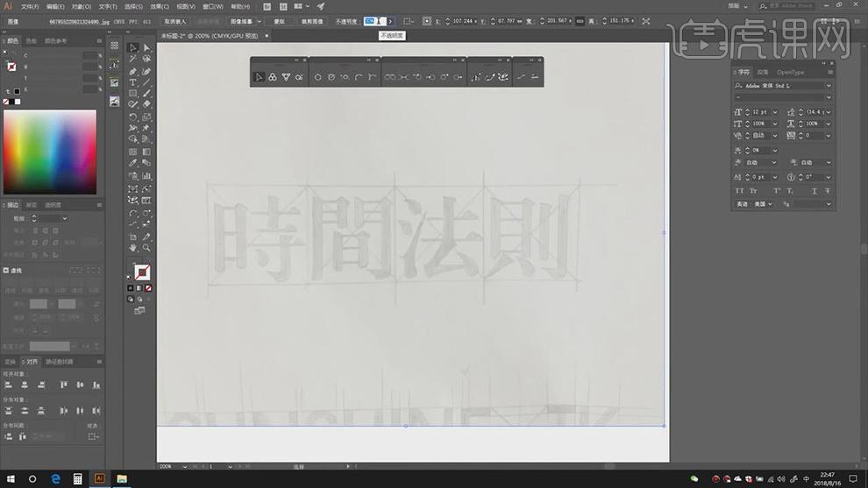Open the leading value dropdown
The image size is (868, 488).
829,112
